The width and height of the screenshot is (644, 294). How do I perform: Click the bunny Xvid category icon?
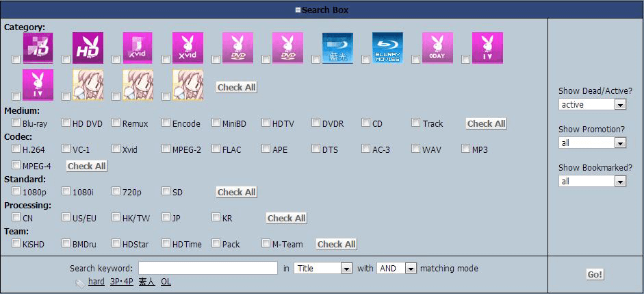pos(188,48)
